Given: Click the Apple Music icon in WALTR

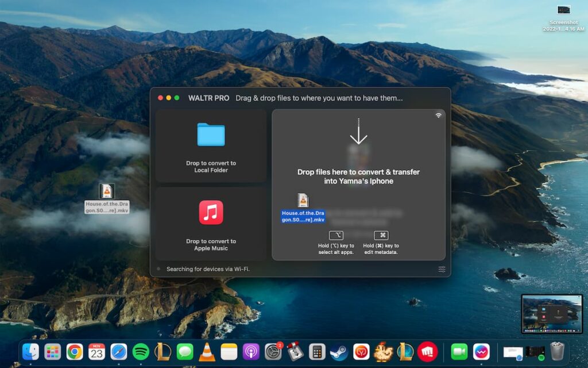Looking at the screenshot, I should tap(211, 212).
